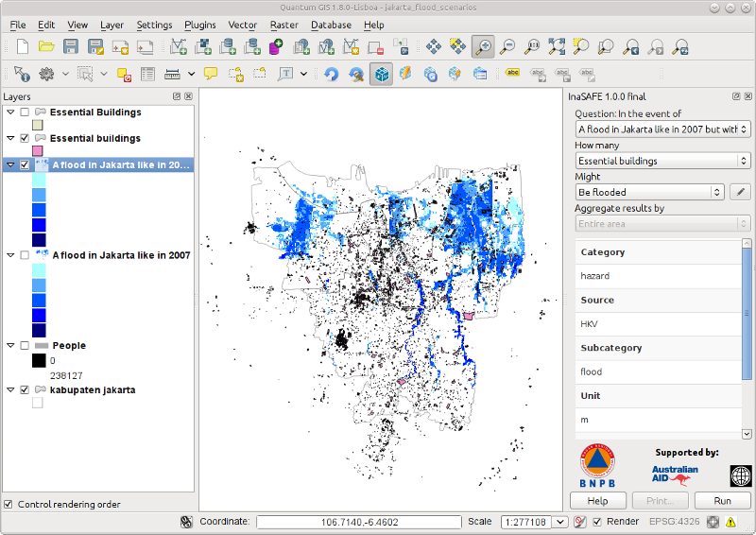Open a project with the folder icon

pos(46,47)
